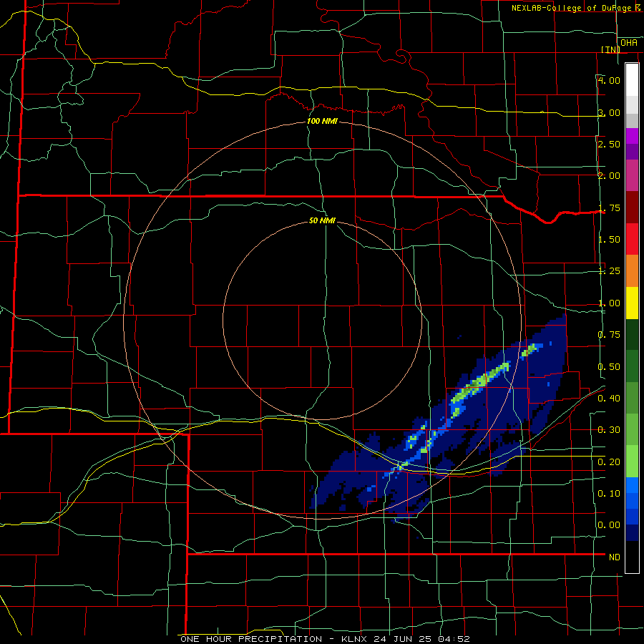Click the 0.40 legend value
This screenshot has width=644, height=644.
(609, 399)
